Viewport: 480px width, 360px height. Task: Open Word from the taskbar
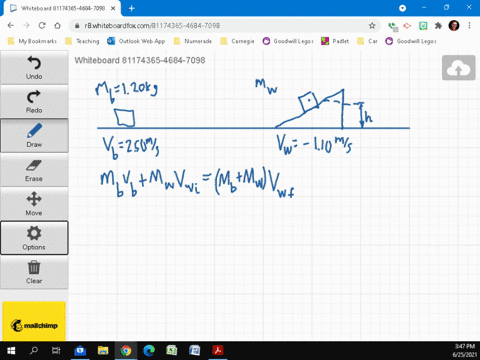click(195, 350)
